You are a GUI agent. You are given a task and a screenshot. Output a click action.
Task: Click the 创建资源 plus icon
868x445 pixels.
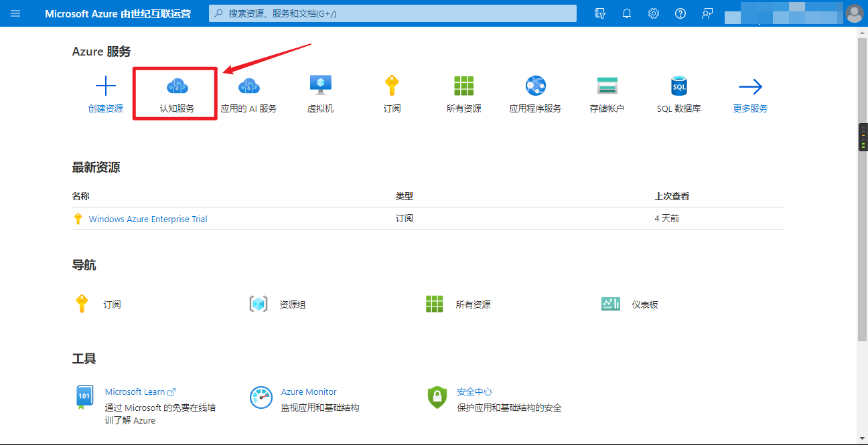tap(106, 86)
